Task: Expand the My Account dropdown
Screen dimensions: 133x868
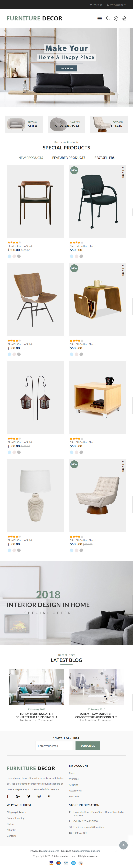Action: click(x=116, y=5)
